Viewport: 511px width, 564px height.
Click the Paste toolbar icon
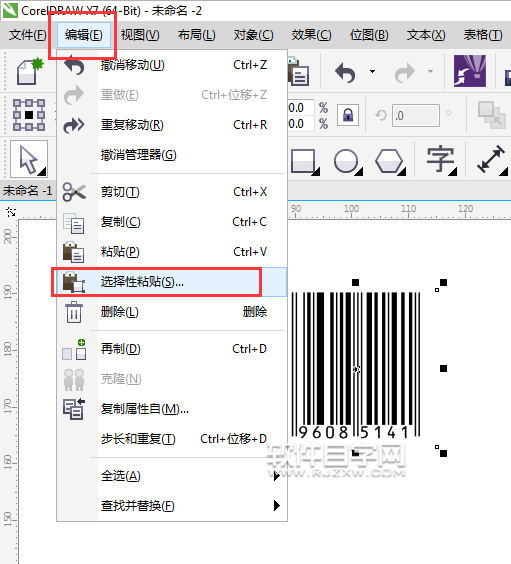(x=298, y=71)
